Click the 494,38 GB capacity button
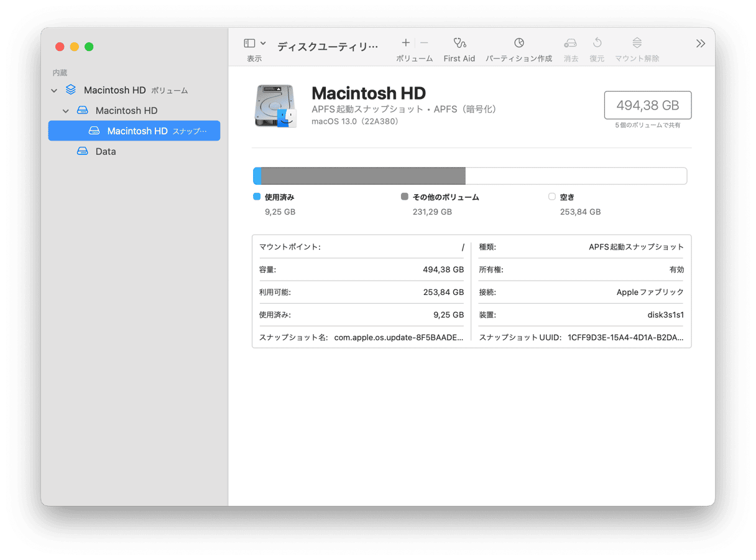Viewport: 756px width, 560px height. click(x=647, y=105)
